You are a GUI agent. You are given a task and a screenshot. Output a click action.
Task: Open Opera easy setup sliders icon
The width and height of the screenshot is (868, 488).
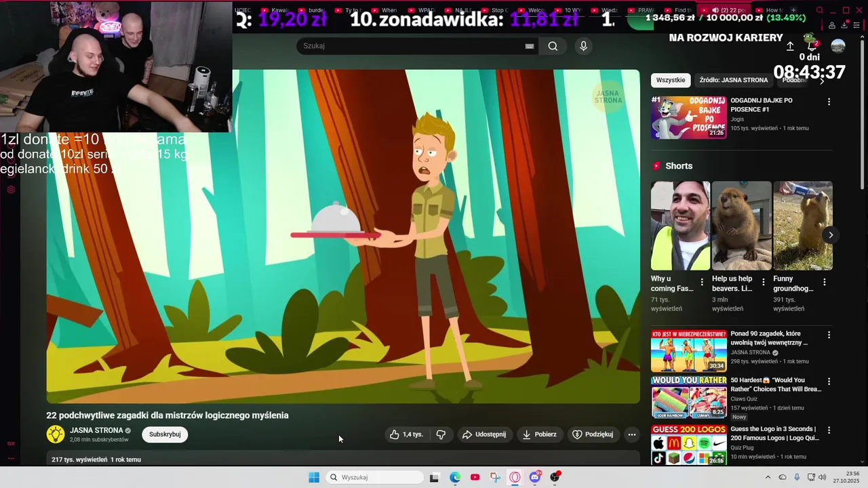point(858,25)
